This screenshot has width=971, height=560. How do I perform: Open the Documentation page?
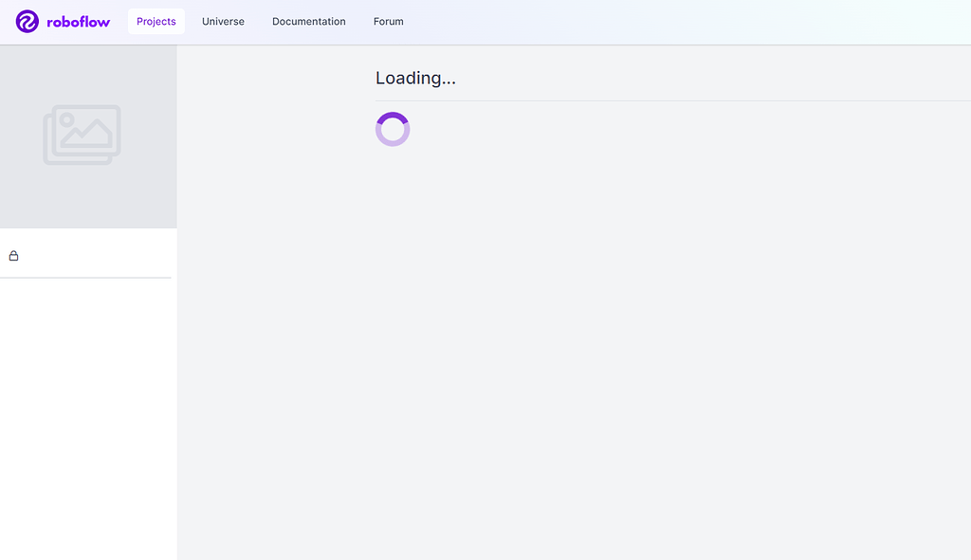click(x=308, y=21)
